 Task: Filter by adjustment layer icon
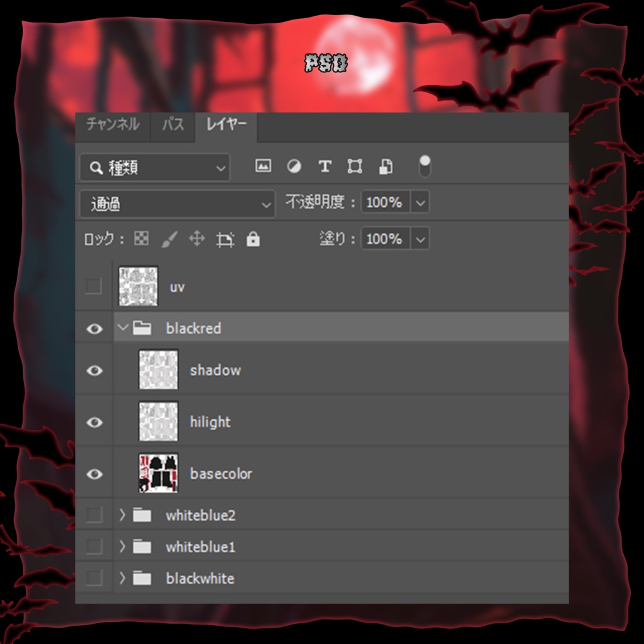(294, 166)
